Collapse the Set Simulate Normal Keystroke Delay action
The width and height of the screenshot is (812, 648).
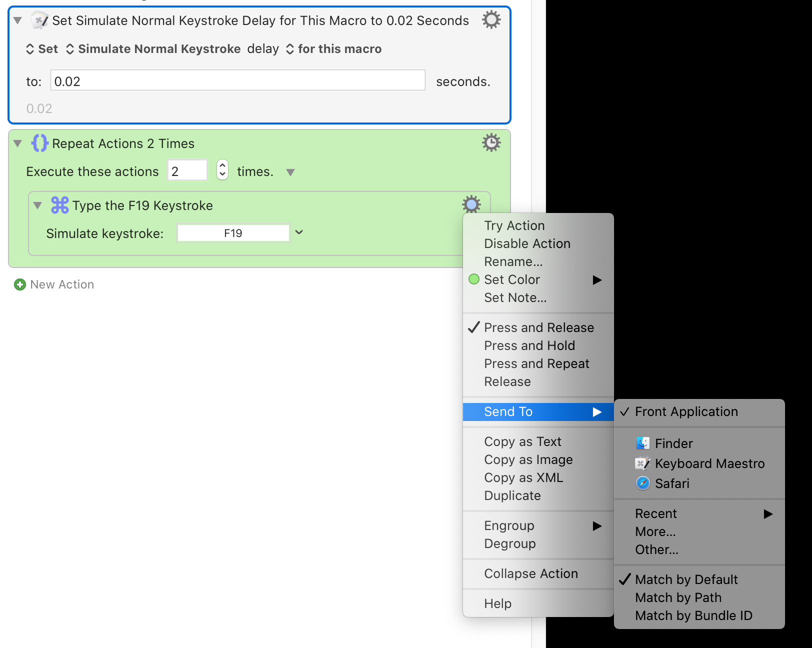tap(18, 20)
